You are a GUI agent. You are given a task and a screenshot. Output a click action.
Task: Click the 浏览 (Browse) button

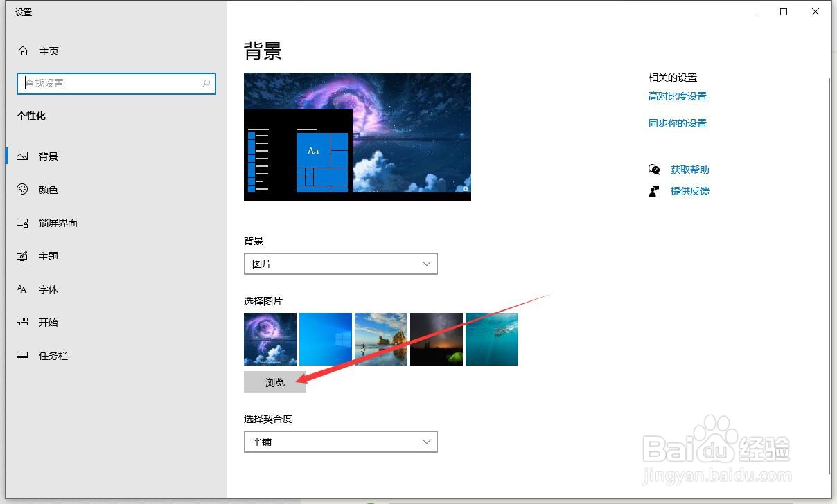[274, 381]
